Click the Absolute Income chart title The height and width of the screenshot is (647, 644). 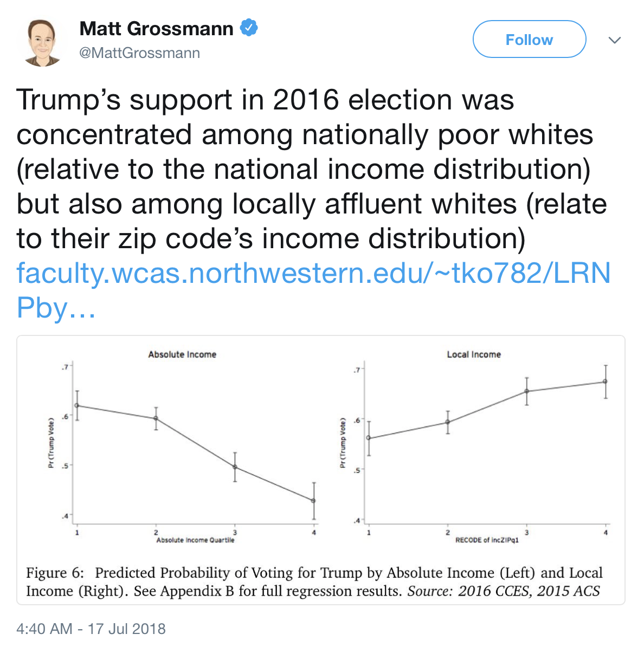pos(182,354)
